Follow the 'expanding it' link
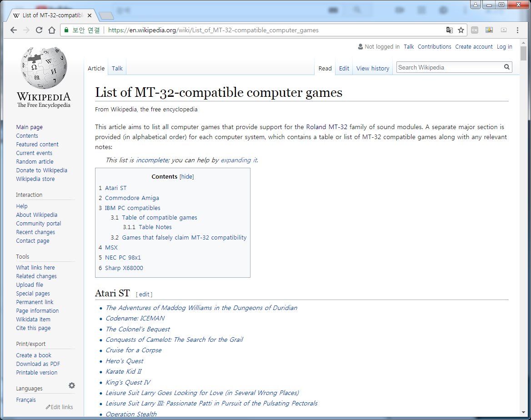Screen dimensions: 531x420 click(x=239, y=160)
